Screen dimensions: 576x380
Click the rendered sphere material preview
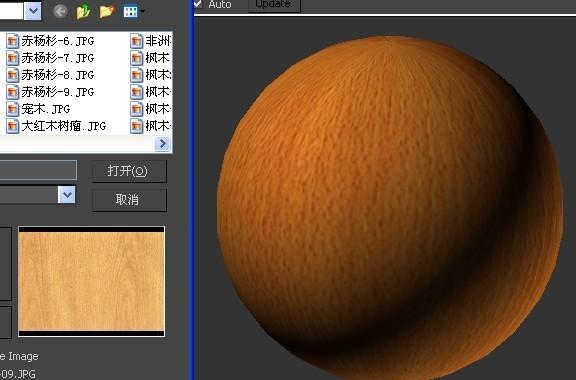[x=390, y=208]
